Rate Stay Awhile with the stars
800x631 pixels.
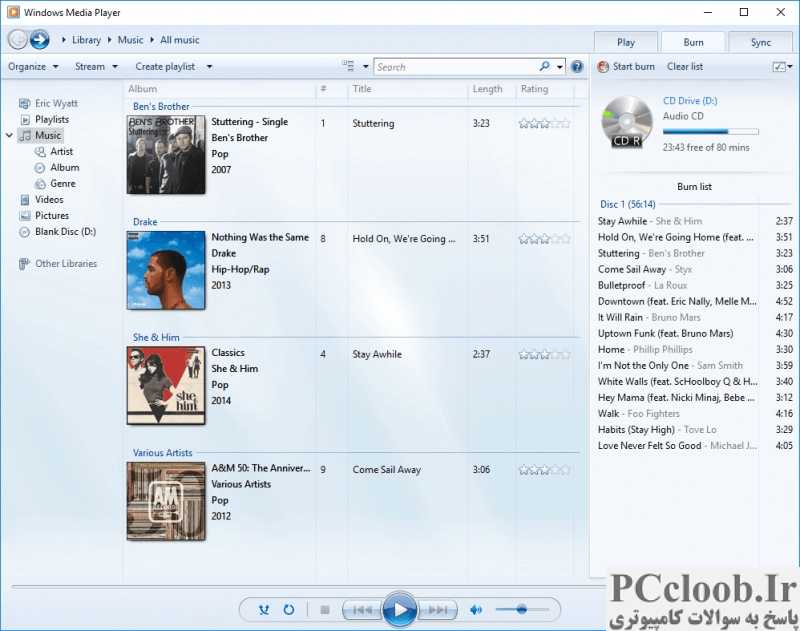(x=544, y=355)
